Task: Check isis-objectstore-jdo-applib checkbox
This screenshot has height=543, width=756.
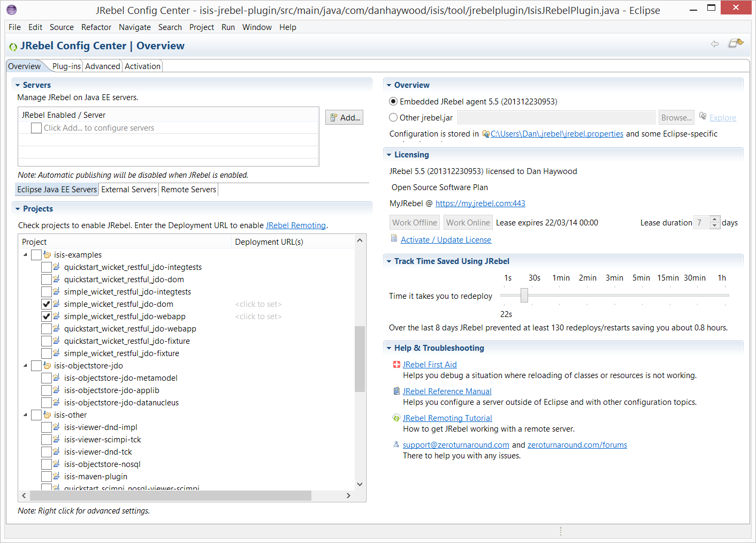Action: [x=47, y=390]
